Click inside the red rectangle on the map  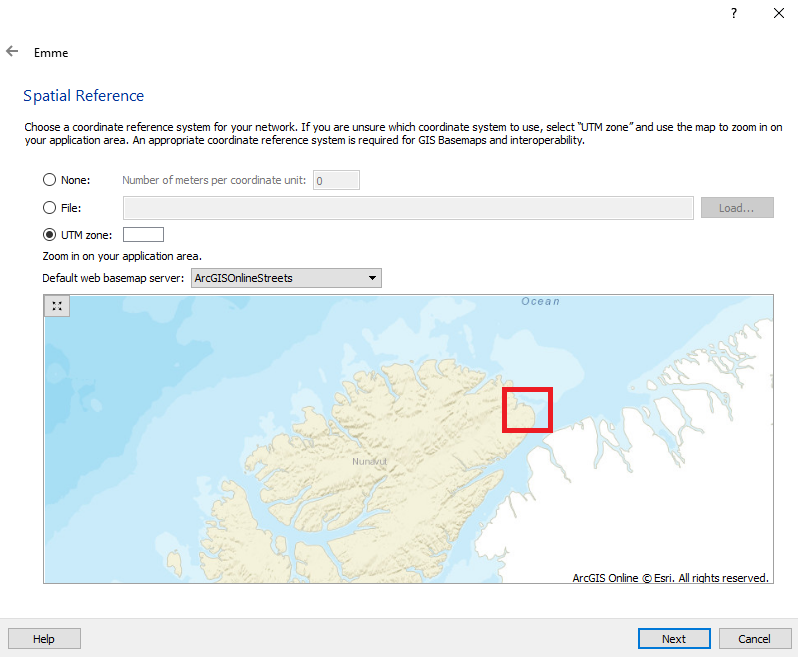click(x=527, y=410)
